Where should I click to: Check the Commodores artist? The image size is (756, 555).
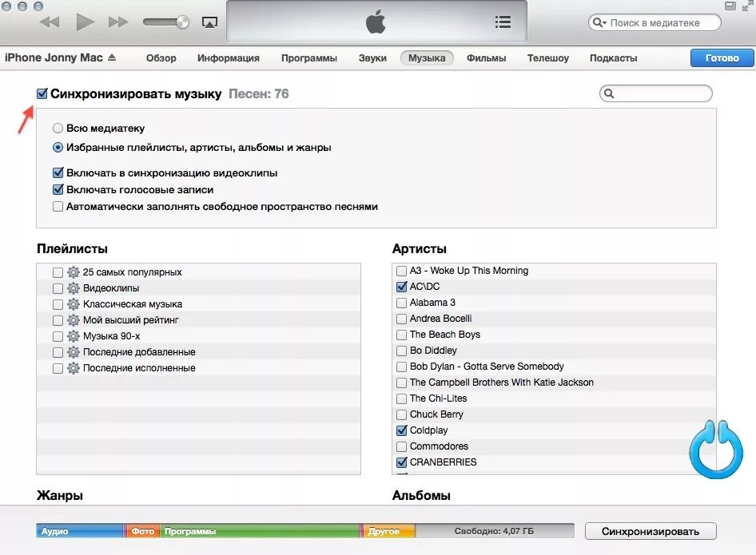401,446
